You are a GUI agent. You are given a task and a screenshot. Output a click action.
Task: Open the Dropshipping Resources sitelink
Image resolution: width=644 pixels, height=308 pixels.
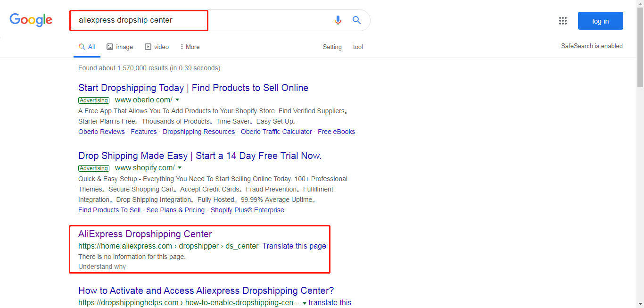tap(198, 132)
